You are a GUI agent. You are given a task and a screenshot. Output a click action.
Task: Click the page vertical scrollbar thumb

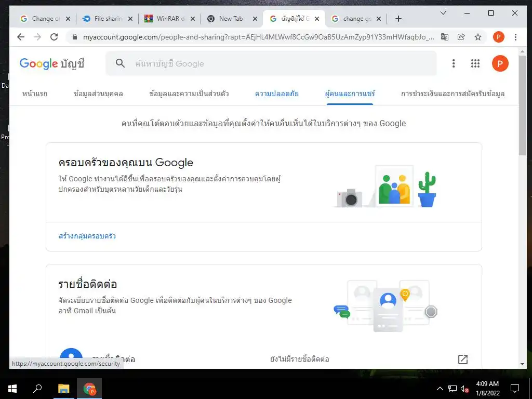coord(522,105)
